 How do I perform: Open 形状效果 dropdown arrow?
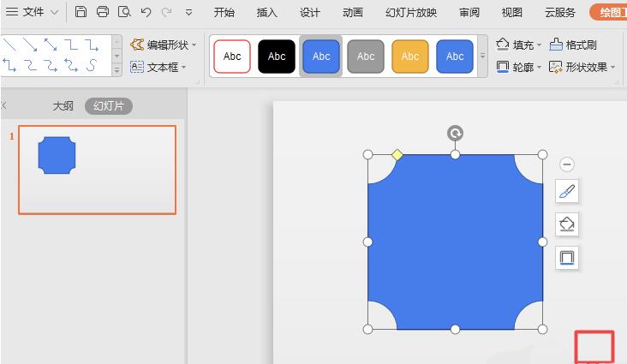click(x=612, y=67)
